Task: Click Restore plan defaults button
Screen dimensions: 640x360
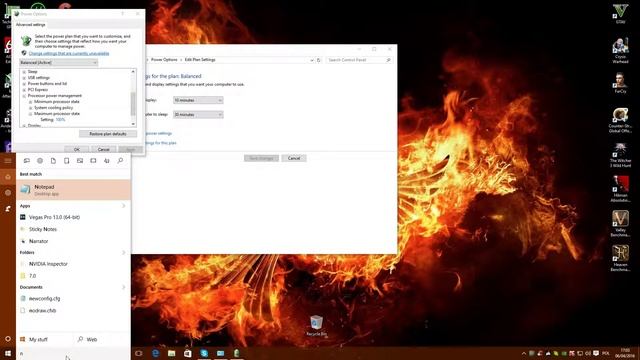Action: click(x=108, y=134)
